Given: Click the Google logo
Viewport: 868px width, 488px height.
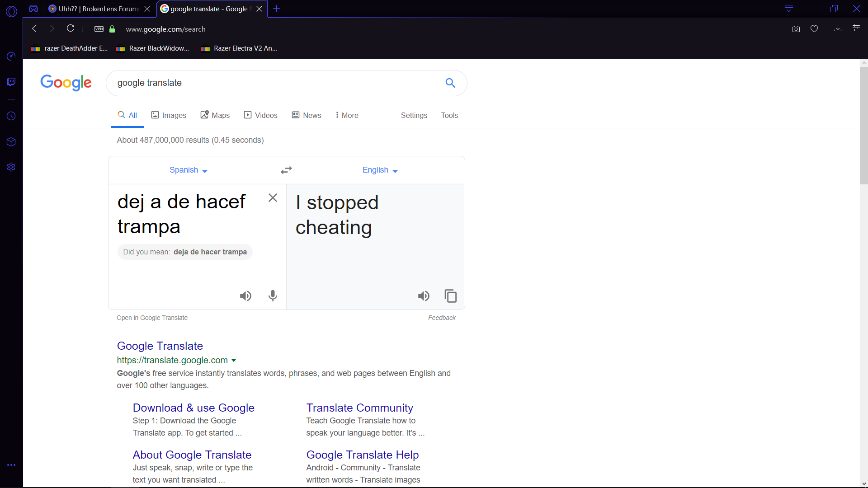Looking at the screenshot, I should click(x=66, y=83).
